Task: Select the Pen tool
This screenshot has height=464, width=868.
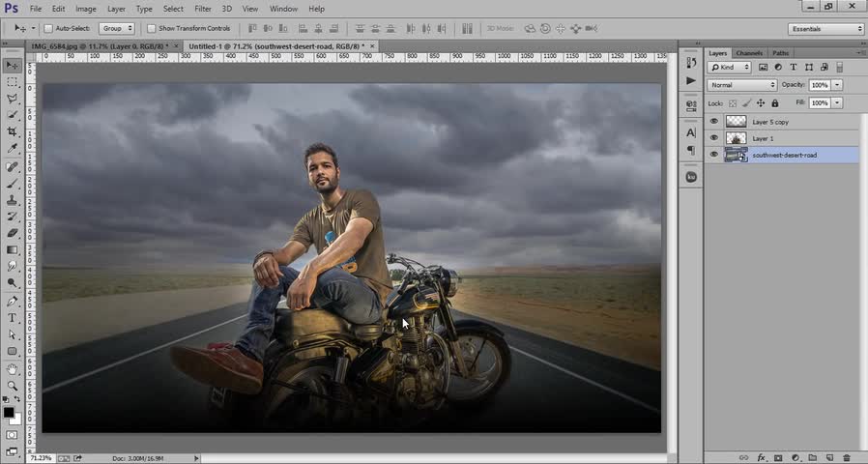Action: (x=12, y=302)
